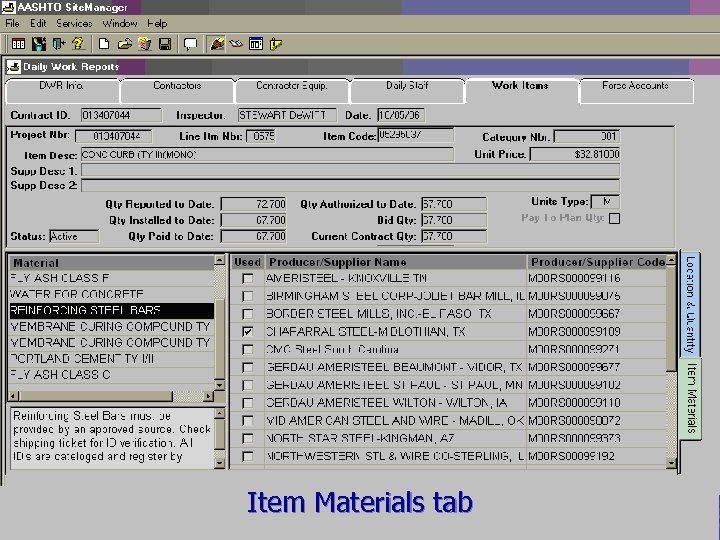
Task: Open the Help menu
Action: pos(157,23)
